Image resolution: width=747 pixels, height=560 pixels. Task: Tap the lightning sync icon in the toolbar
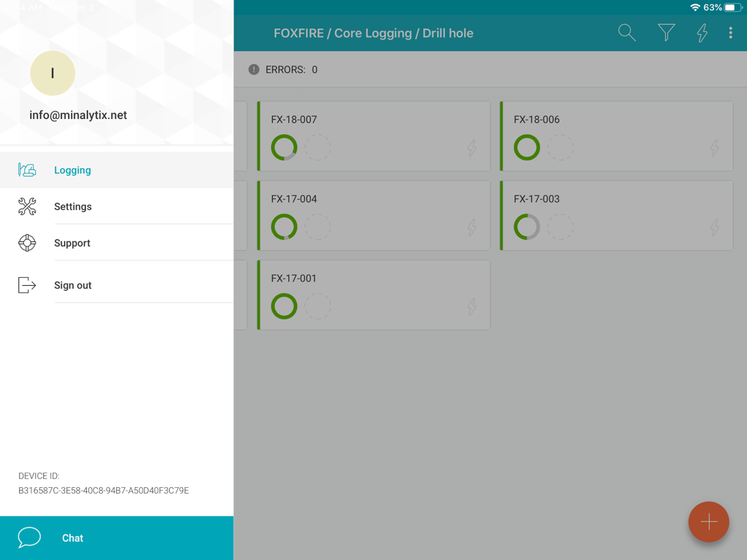click(x=701, y=33)
